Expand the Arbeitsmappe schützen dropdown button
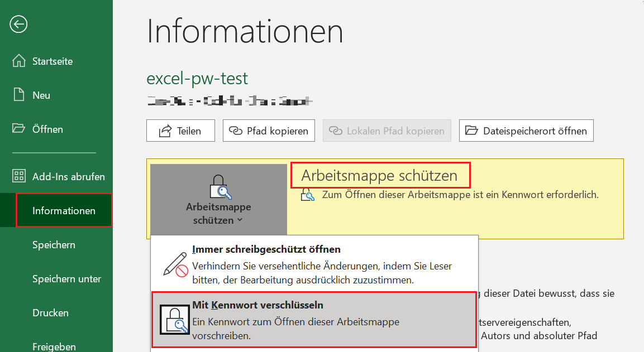 click(x=218, y=199)
